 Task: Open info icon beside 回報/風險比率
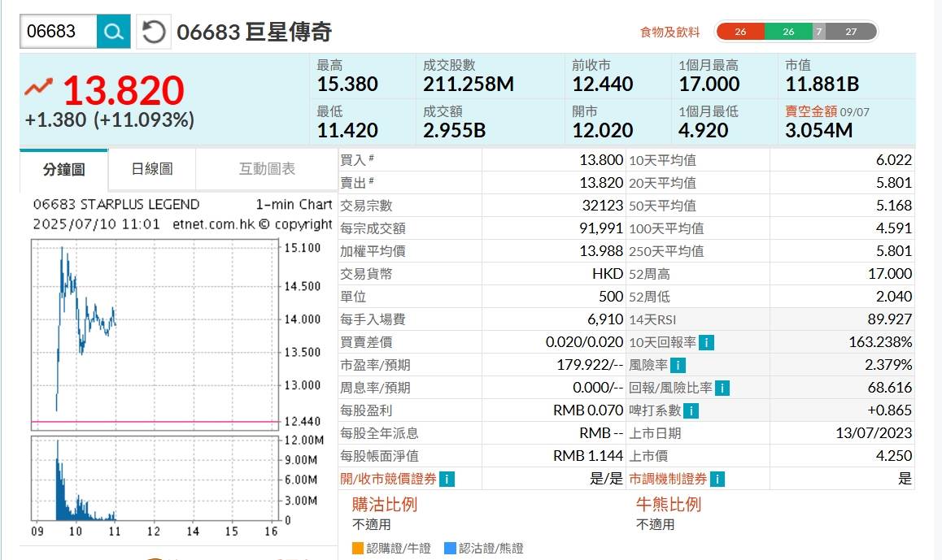tap(722, 388)
